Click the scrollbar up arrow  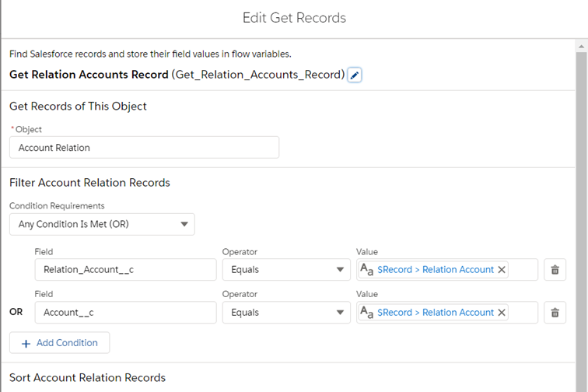tap(581, 47)
